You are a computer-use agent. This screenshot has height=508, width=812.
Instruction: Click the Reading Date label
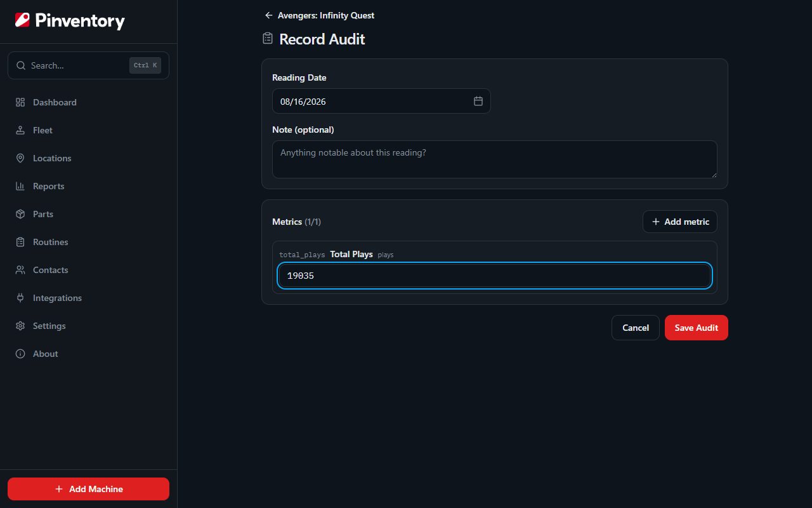[x=299, y=77]
